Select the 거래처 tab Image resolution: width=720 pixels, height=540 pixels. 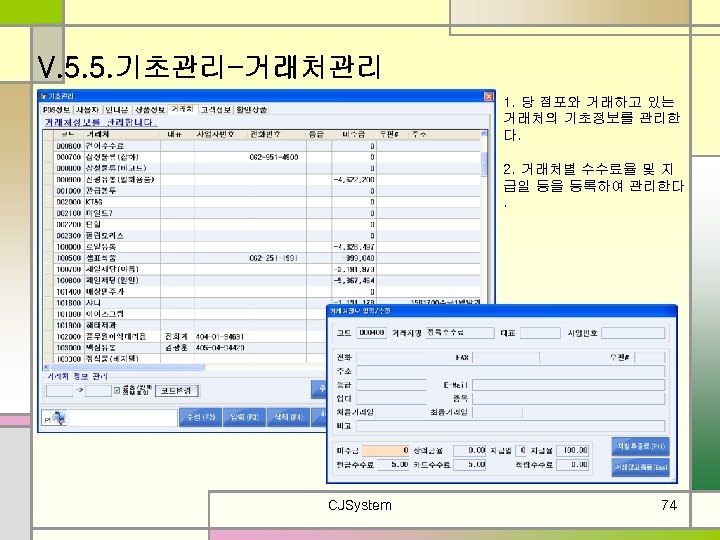(182, 109)
